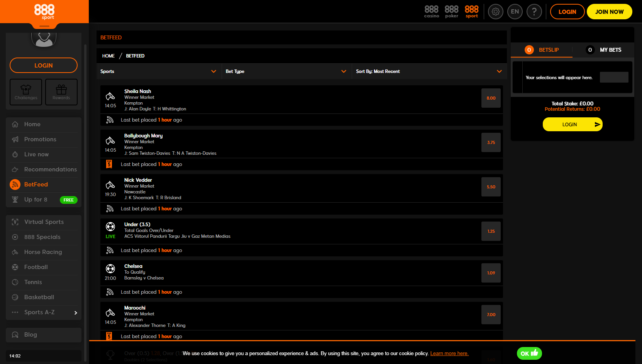Accept cookies with the OK button
Viewport: 642px width, 364px height.
[529, 353]
